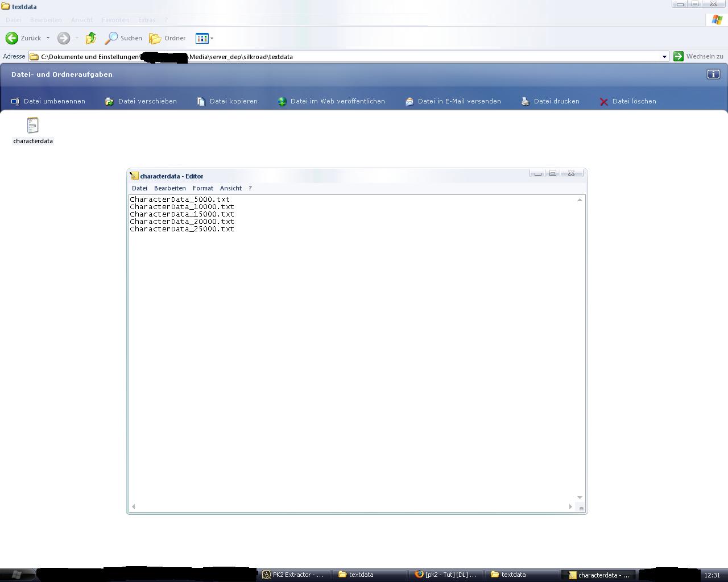The image size is (728, 582).
Task: Switch to PK2 Extractor taskbar button
Action: tap(292, 575)
